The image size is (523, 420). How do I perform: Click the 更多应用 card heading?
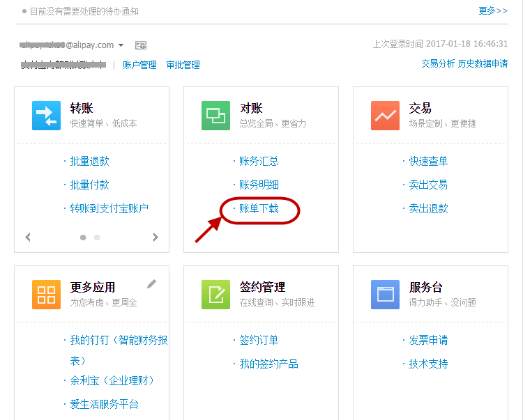(x=93, y=287)
